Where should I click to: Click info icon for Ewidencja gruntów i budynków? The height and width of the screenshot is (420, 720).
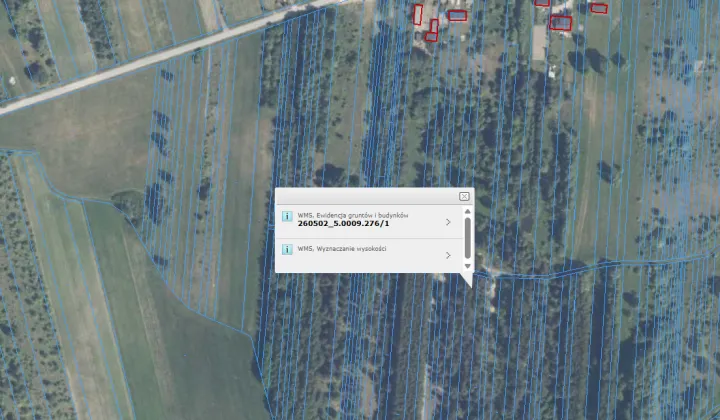[x=287, y=216]
